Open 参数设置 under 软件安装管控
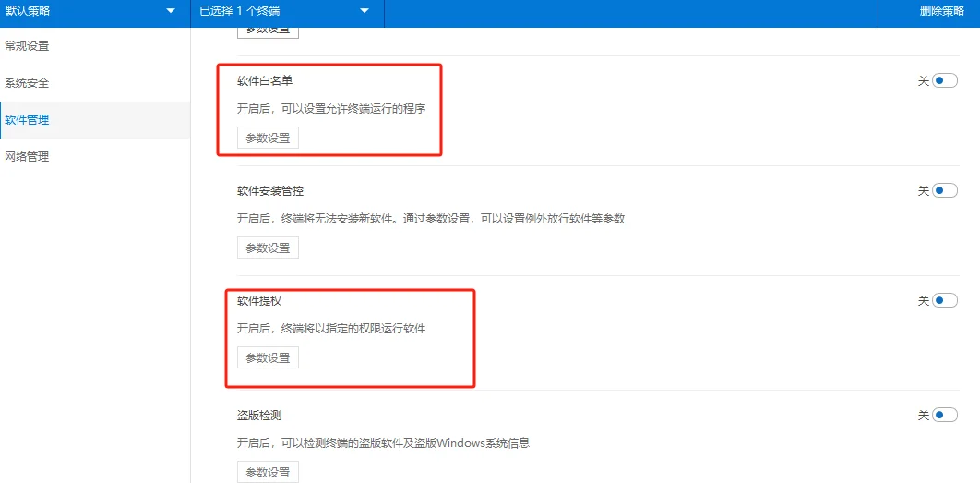The image size is (980, 483). pyautogui.click(x=269, y=248)
